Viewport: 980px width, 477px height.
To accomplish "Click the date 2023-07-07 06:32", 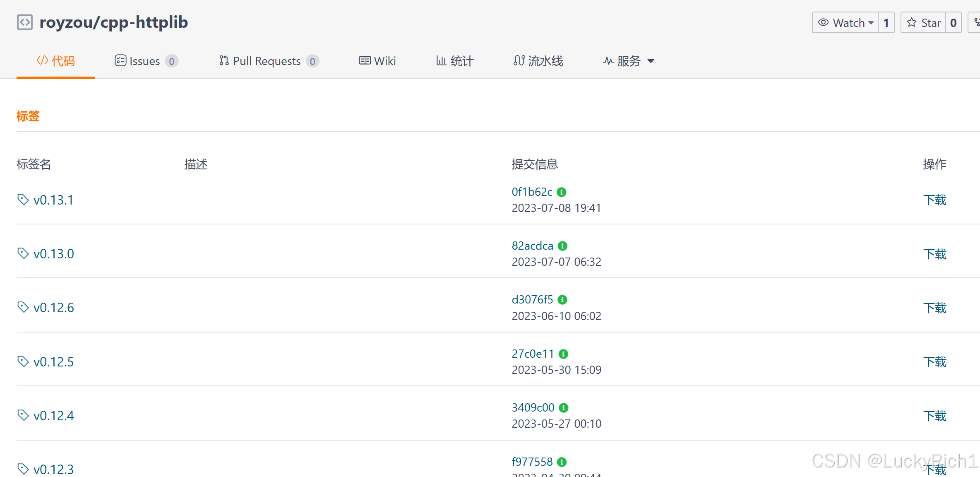I will [x=557, y=262].
